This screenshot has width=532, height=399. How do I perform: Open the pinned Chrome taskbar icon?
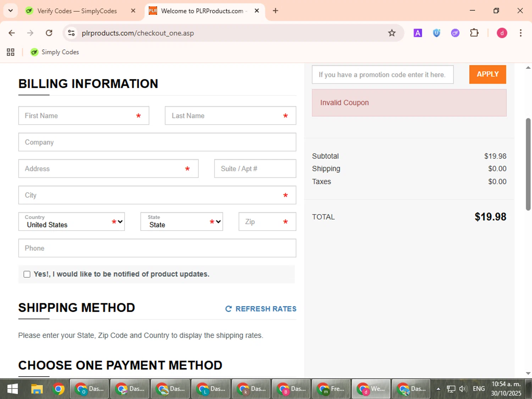tap(59, 389)
